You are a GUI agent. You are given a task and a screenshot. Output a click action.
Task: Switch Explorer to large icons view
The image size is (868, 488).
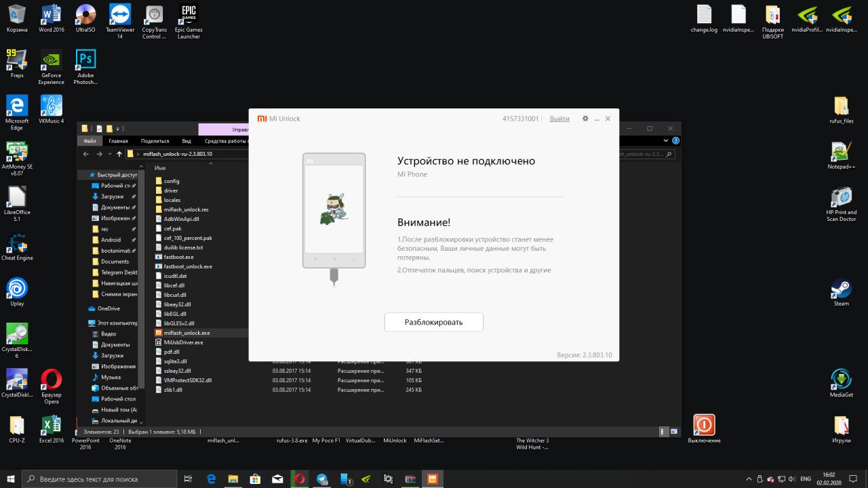[x=673, y=431]
